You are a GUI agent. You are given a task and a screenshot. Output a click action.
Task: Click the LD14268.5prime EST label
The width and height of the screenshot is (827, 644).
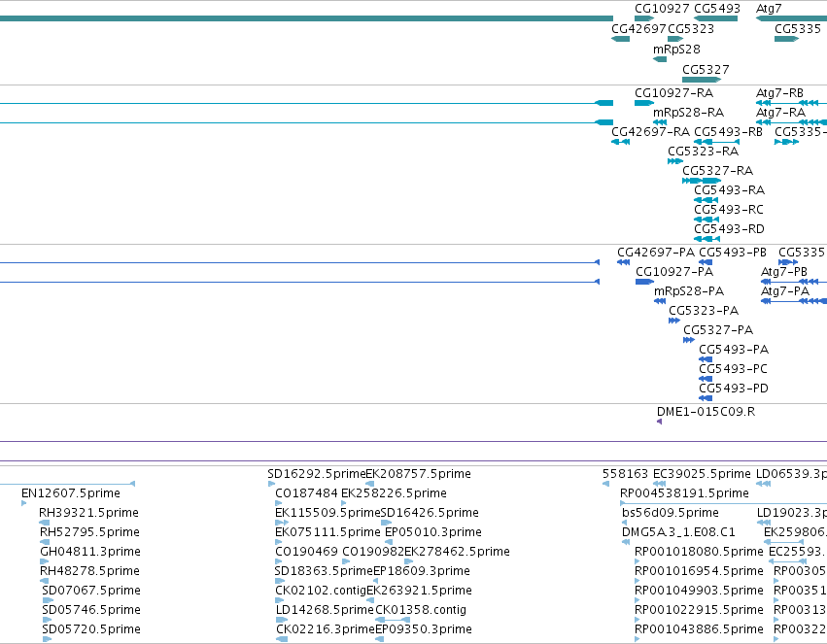coord(325,611)
